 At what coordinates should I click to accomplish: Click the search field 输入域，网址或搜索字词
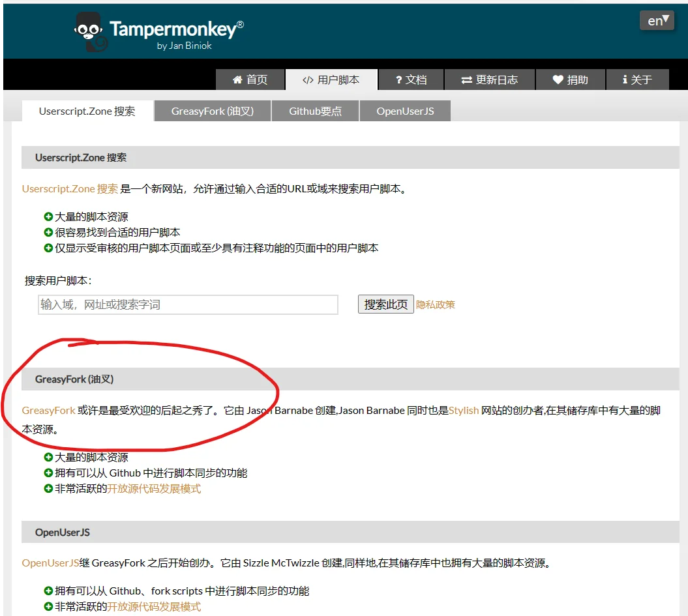(x=188, y=304)
